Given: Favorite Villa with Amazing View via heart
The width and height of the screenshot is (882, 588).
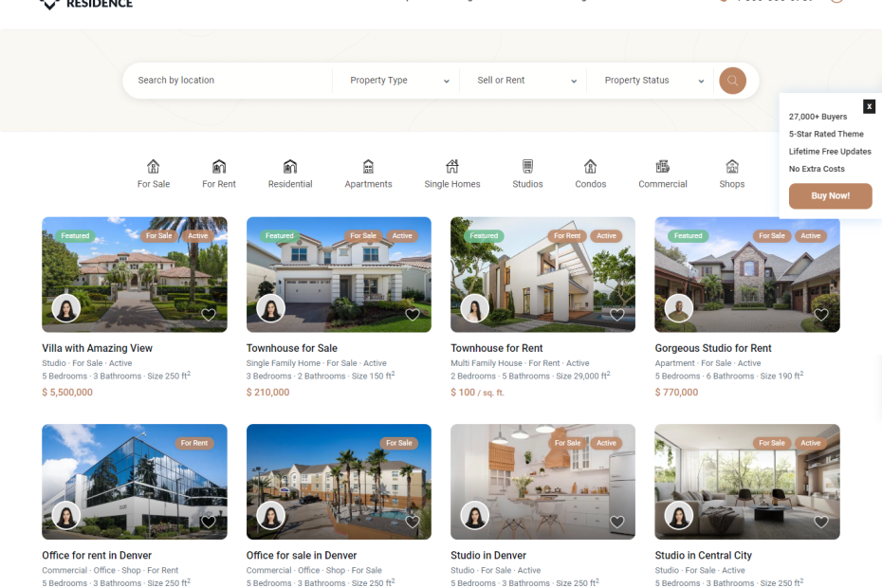Looking at the screenshot, I should tap(208, 315).
